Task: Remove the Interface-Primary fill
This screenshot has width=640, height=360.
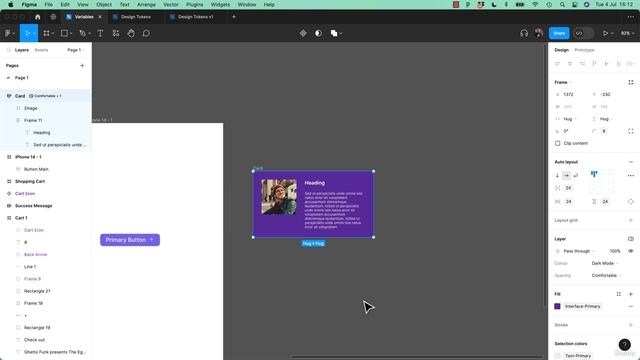Action: click(x=631, y=306)
